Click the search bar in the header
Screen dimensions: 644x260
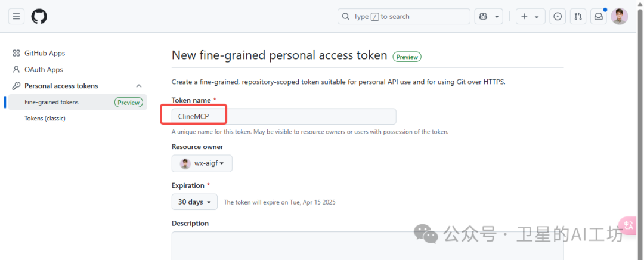[404, 17]
